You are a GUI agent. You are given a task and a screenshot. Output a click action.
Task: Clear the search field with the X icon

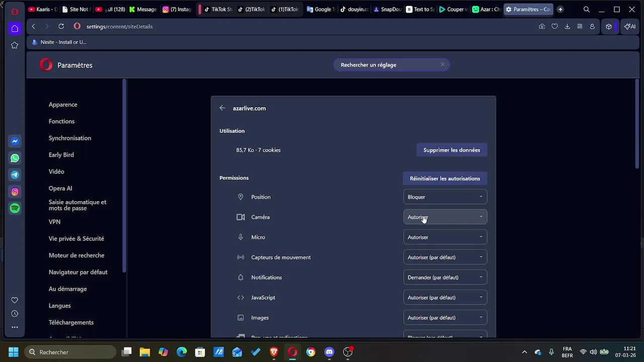(443, 64)
